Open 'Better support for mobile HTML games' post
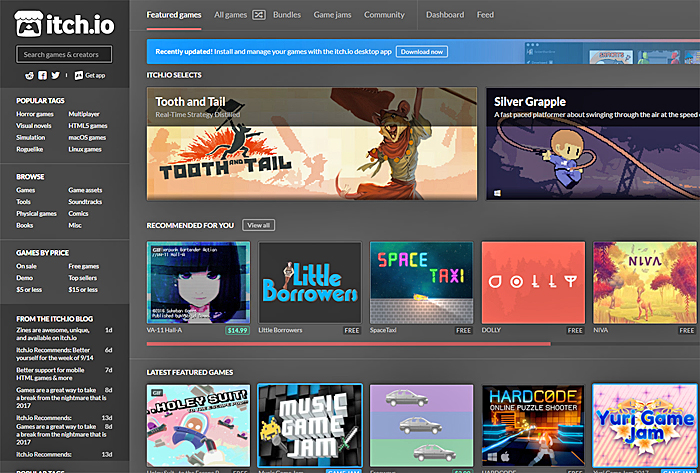The height and width of the screenshot is (473, 700). tap(50, 374)
